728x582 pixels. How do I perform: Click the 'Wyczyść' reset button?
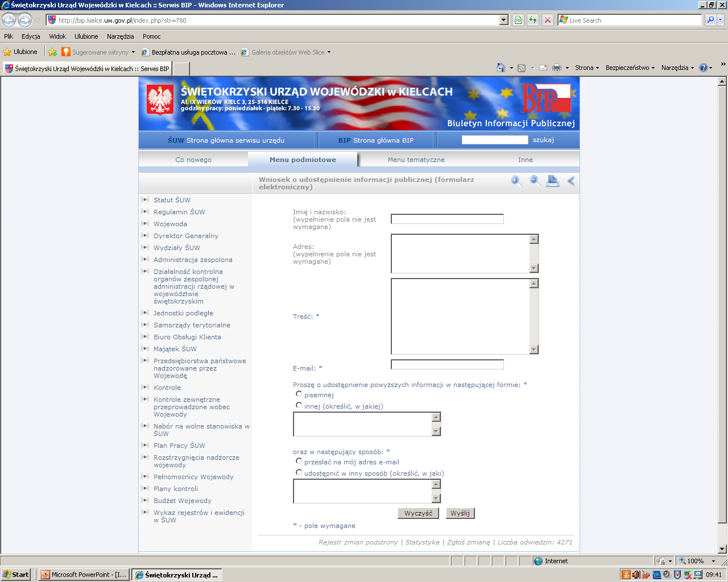[x=418, y=513]
